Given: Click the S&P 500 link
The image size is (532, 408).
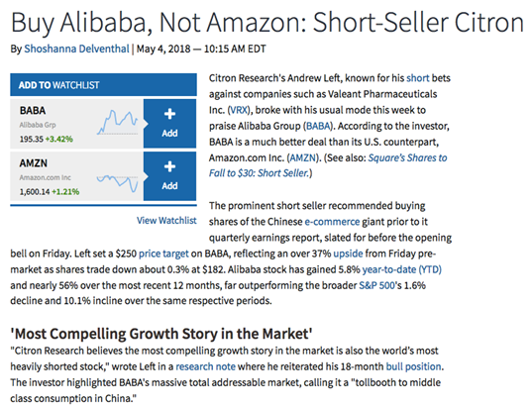Looking at the screenshot, I should pos(376,285).
